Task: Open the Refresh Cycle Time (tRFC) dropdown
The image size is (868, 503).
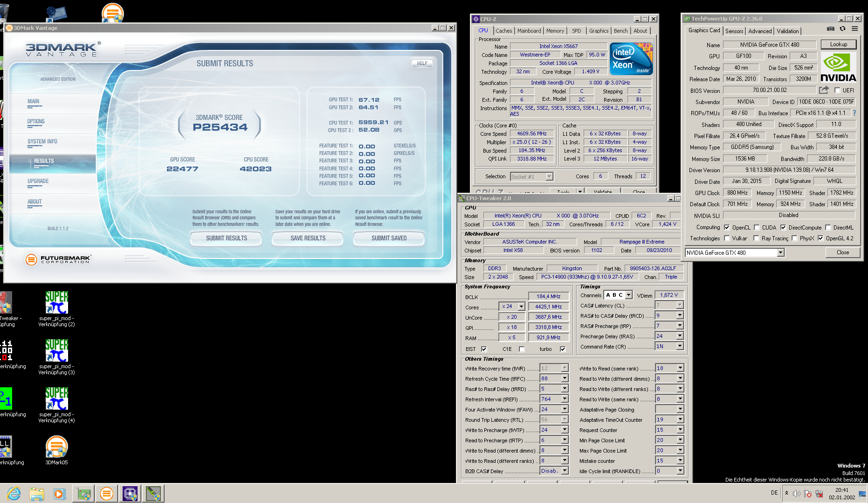Action: [x=565, y=378]
